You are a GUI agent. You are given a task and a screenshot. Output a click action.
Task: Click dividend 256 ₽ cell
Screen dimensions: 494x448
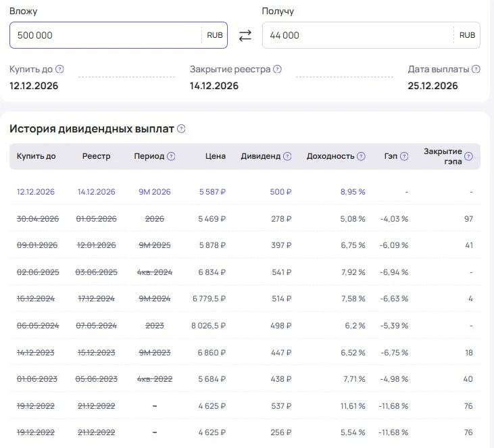coord(281,432)
